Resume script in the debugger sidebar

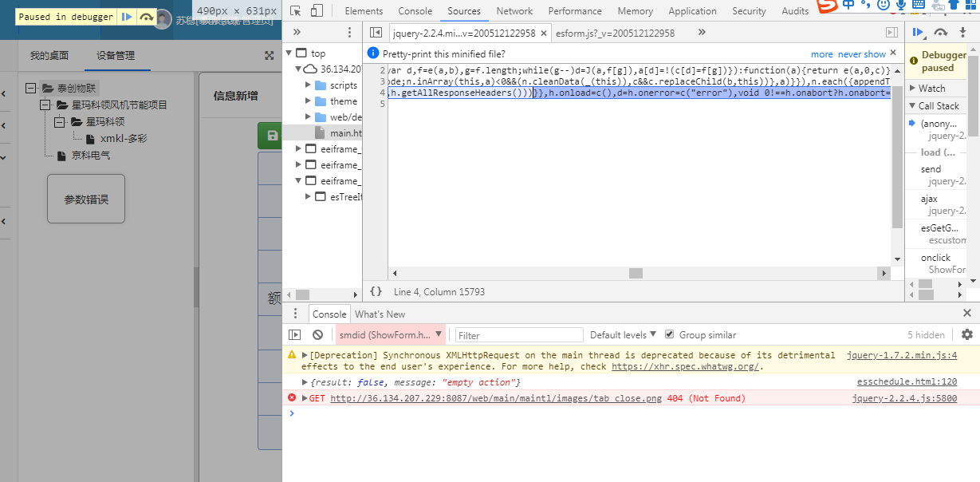click(918, 33)
